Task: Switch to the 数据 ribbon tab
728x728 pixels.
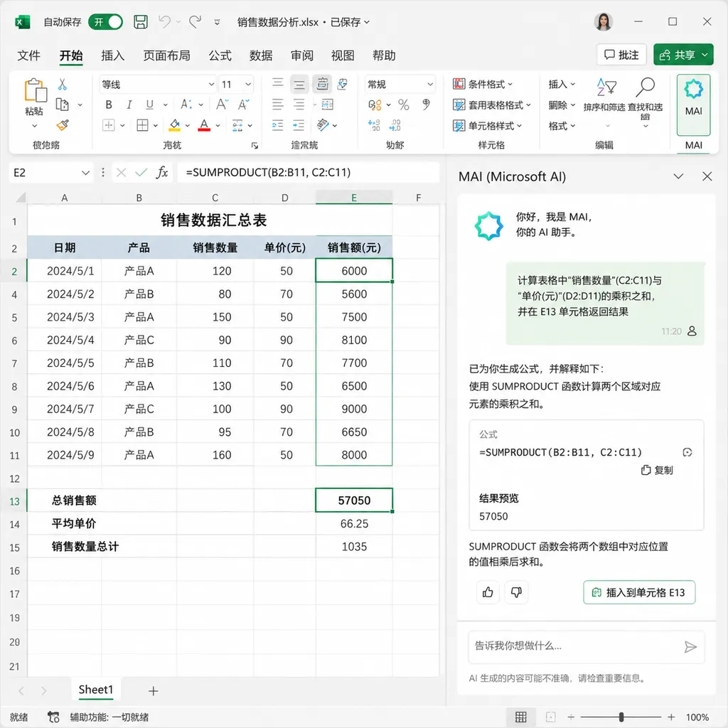Action: 261,55
